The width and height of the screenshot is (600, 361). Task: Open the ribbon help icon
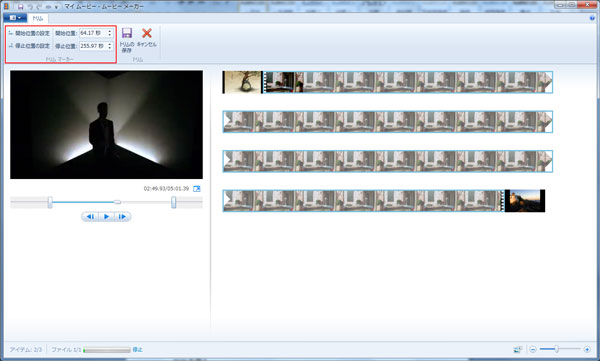coord(592,18)
